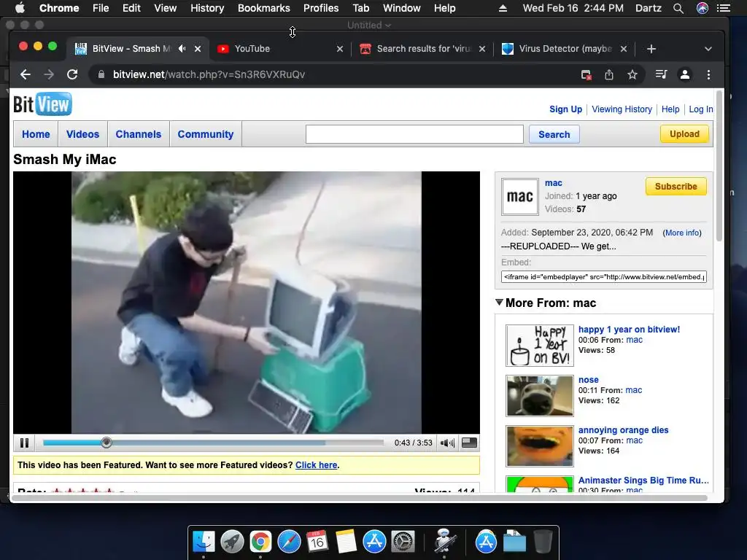Click the yellow Upload button

[684, 134]
